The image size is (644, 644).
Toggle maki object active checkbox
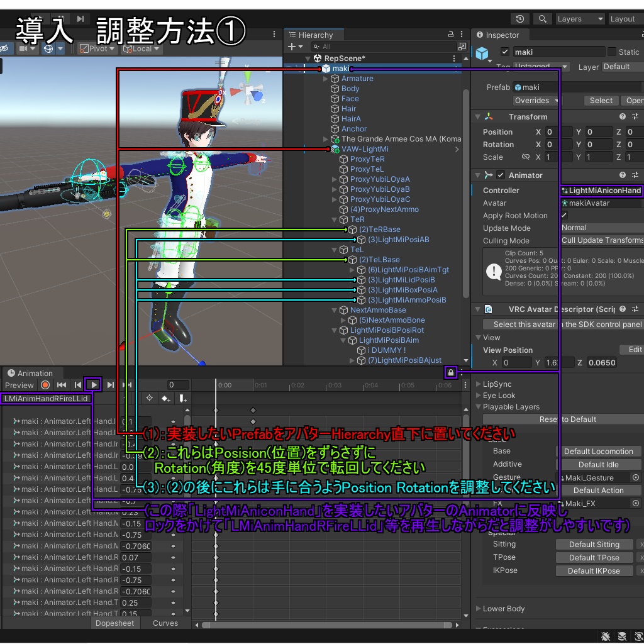(x=505, y=52)
